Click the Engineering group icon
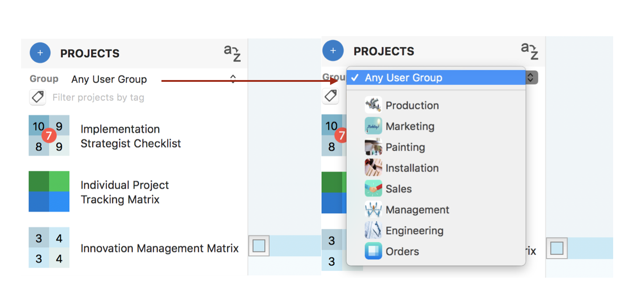Viewport: 644px width, 296px height. (373, 230)
